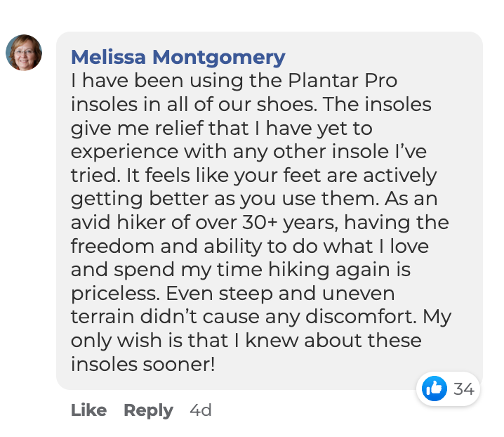The image size is (504, 437).
Task: Click the word "discomfort" in the comment
Action: pyautogui.click(x=359, y=317)
